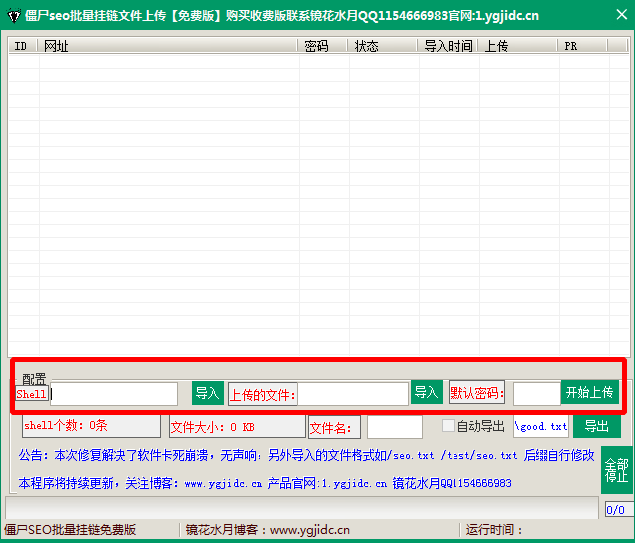
Task: Close the window with the X button
Action: coord(621,15)
